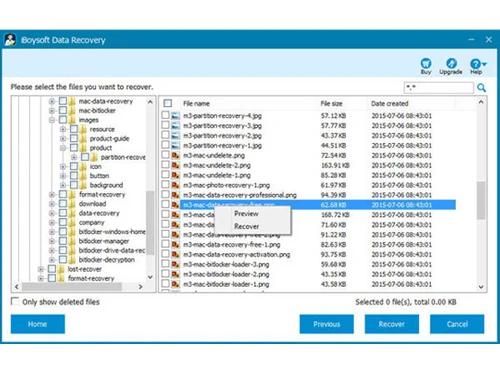
Task: Click the folder tree vertical scrollbar thumb
Action: click(x=150, y=223)
